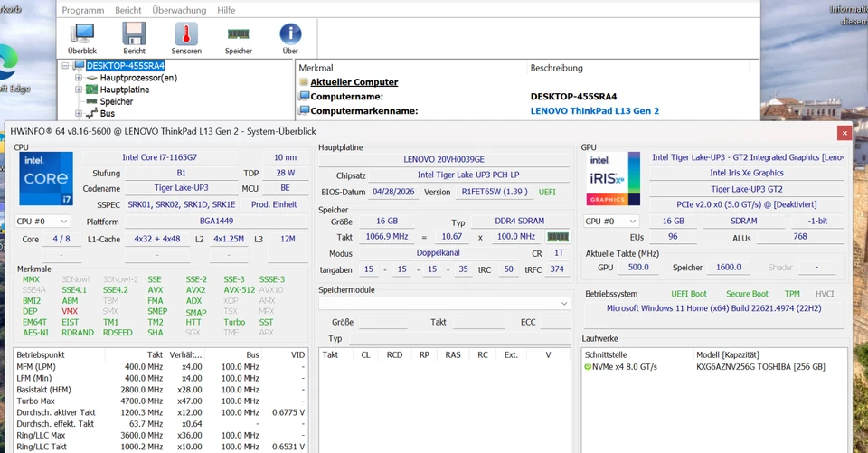Image resolution: width=868 pixels, height=453 pixels.
Task: Click the AVX-512 feature label
Action: 239,290
